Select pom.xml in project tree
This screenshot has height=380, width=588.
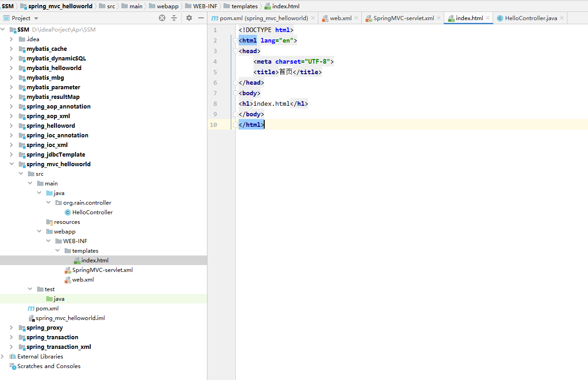point(47,308)
